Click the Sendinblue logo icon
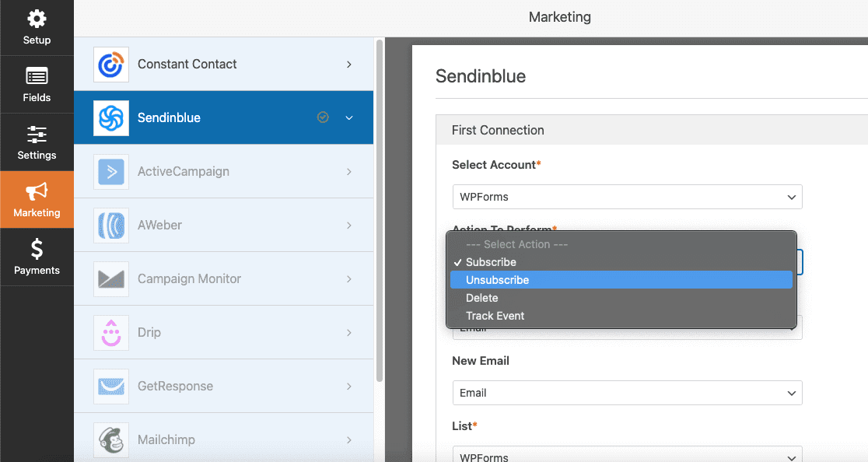The image size is (868, 462). click(110, 118)
